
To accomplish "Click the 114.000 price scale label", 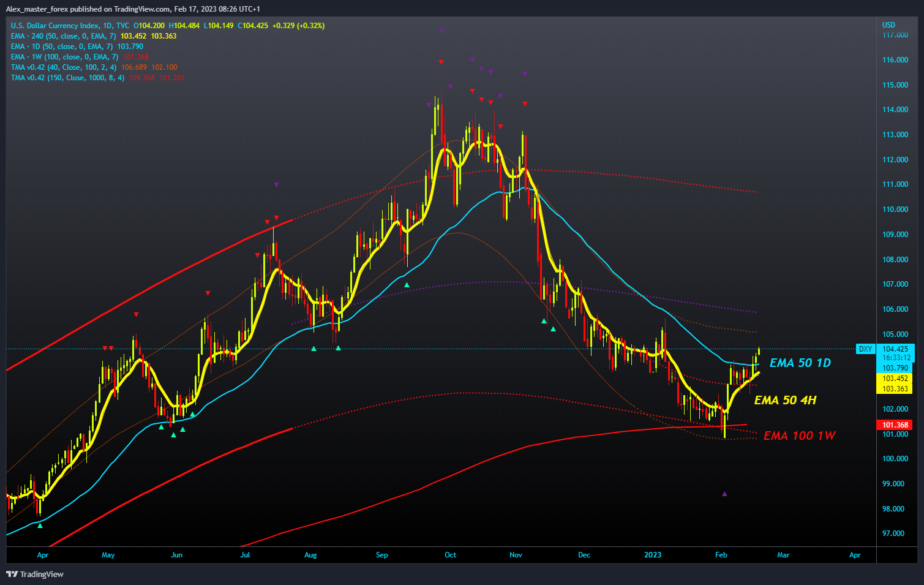I will [x=895, y=110].
